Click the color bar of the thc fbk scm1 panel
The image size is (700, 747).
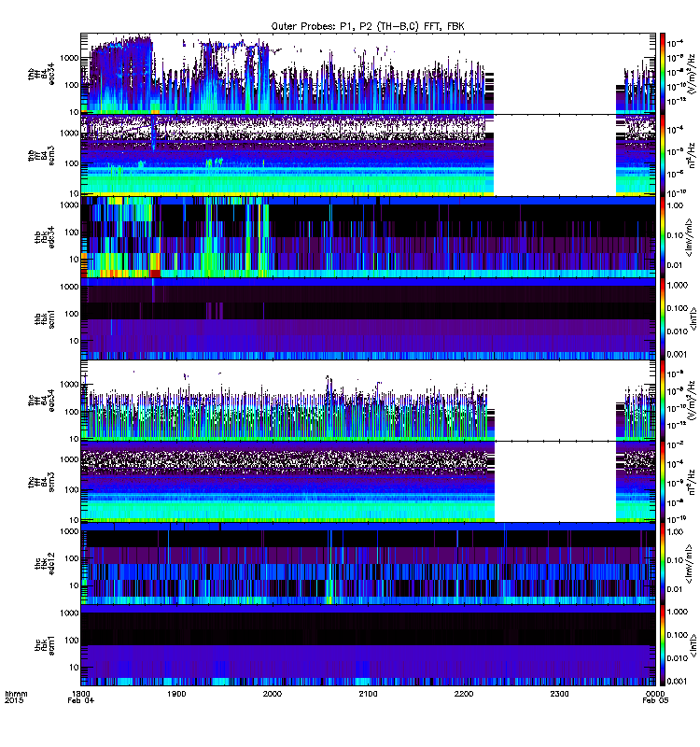point(662,645)
